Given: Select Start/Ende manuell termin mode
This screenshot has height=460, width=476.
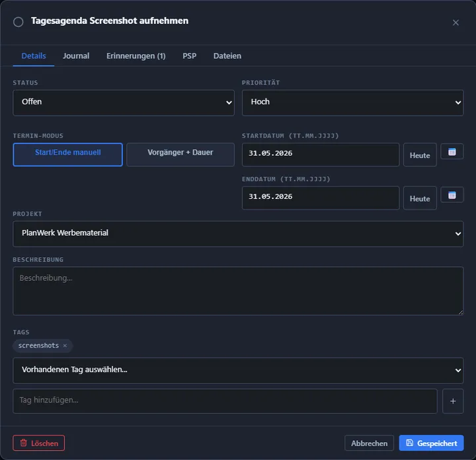Looking at the screenshot, I should (x=67, y=155).
